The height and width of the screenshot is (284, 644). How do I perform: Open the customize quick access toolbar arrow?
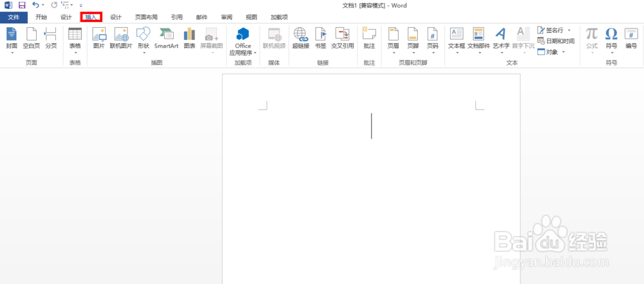click(81, 5)
